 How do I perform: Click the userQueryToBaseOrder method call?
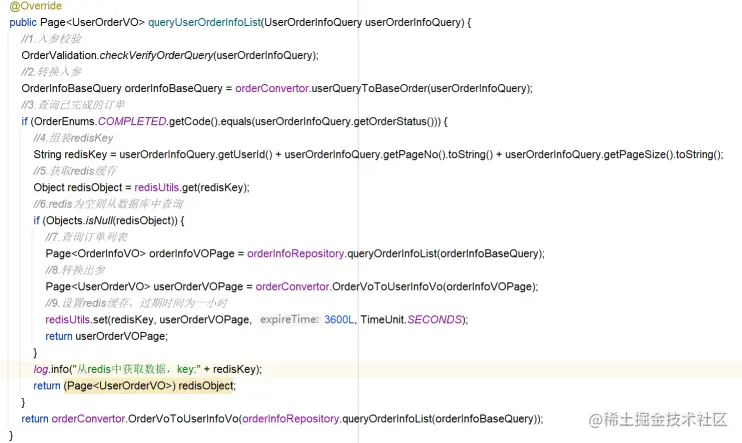(370, 89)
